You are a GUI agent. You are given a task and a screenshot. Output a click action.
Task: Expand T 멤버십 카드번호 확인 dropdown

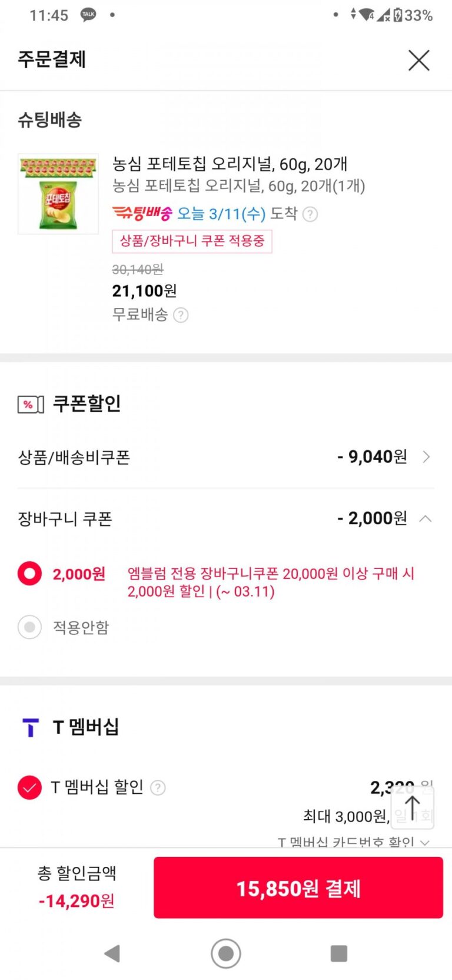[x=424, y=842]
